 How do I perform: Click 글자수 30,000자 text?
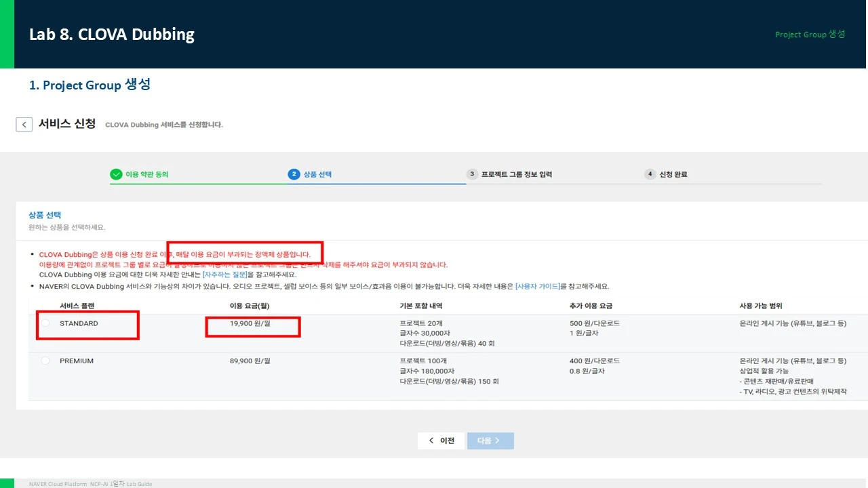coord(425,333)
